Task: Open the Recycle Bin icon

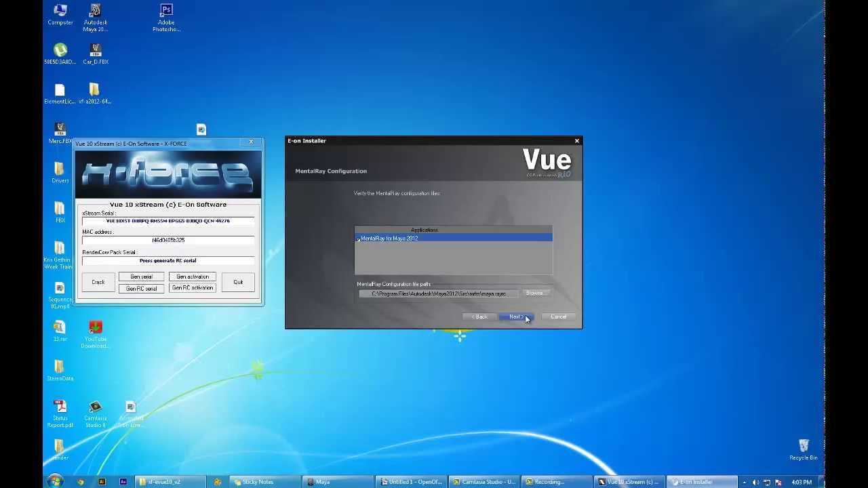Action: pyautogui.click(x=804, y=449)
